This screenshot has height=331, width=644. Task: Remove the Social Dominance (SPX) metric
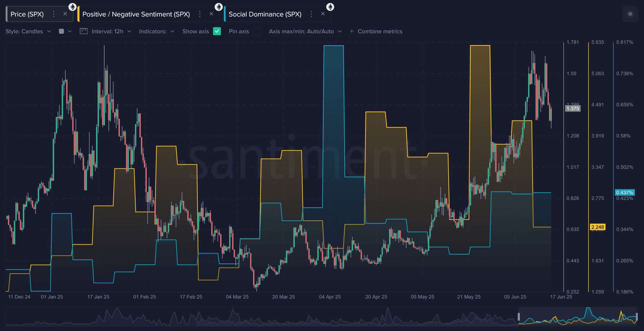pyautogui.click(x=323, y=14)
